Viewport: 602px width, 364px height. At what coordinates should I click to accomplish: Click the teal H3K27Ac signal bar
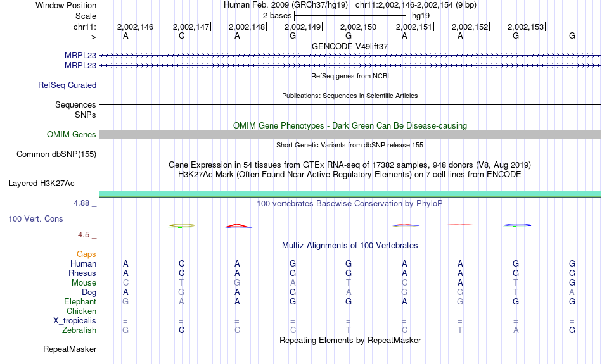(x=350, y=194)
